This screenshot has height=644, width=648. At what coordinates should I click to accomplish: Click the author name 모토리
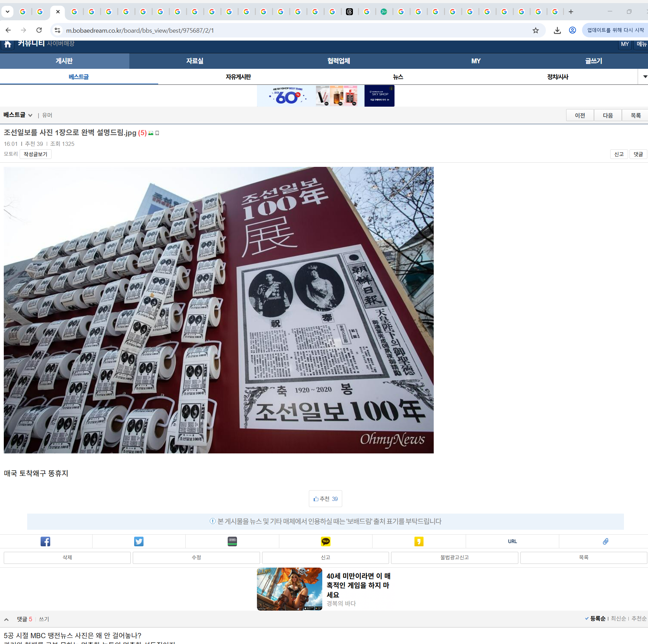point(11,154)
